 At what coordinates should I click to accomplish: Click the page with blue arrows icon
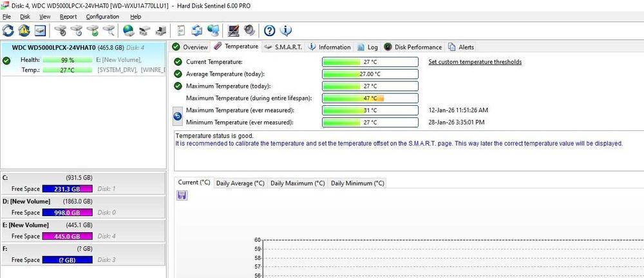click(197, 30)
